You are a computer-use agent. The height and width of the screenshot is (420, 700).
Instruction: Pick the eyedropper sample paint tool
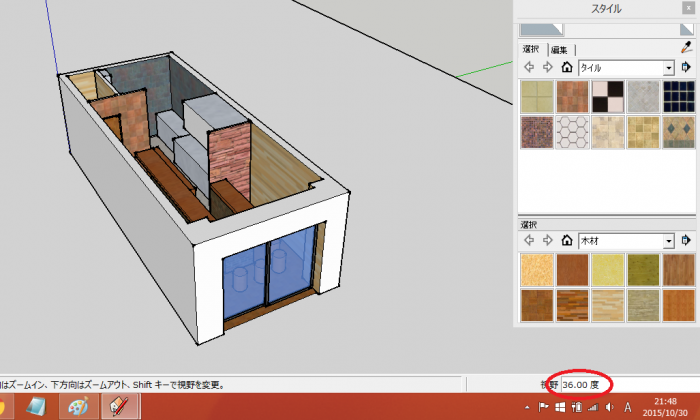click(x=686, y=46)
